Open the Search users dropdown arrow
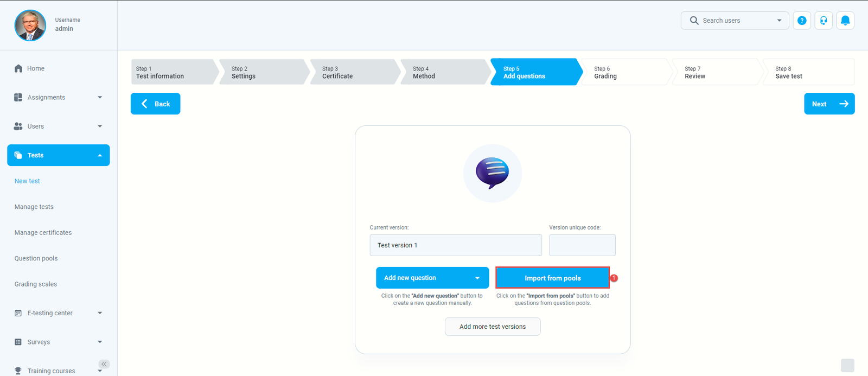The height and width of the screenshot is (376, 868). [779, 21]
